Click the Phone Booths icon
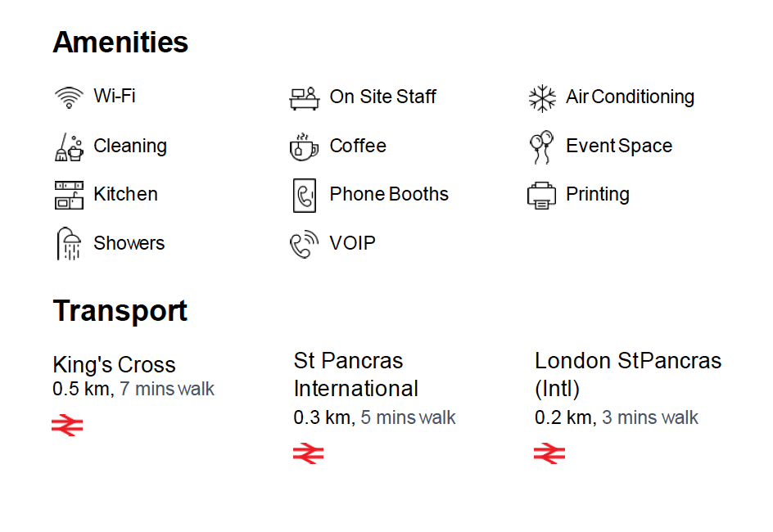The image size is (773, 532). point(304,196)
